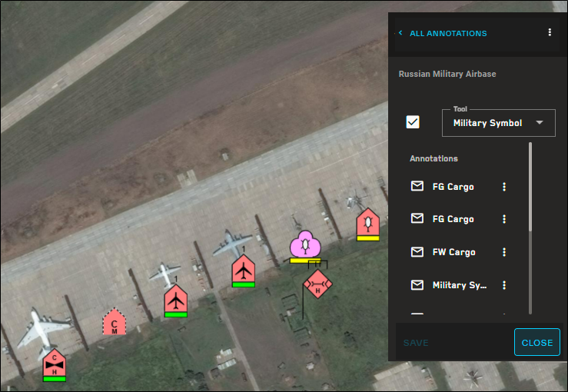Open the Military Symbol tool dropdown

point(498,123)
